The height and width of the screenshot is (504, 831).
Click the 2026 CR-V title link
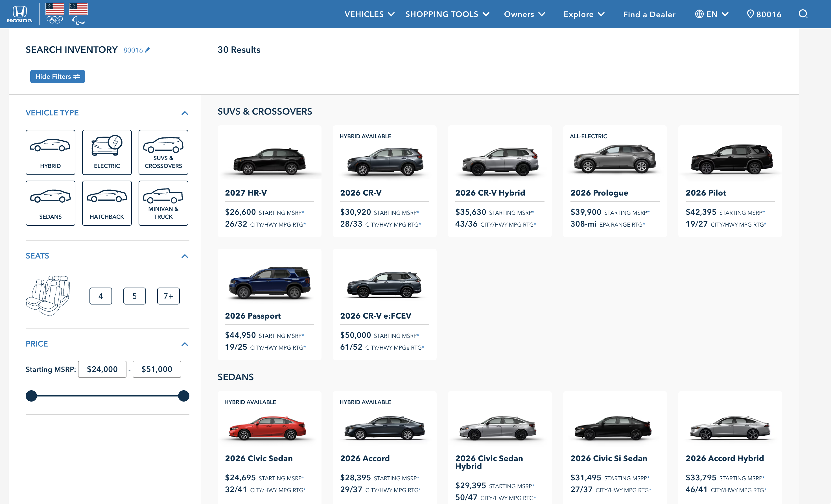click(361, 193)
